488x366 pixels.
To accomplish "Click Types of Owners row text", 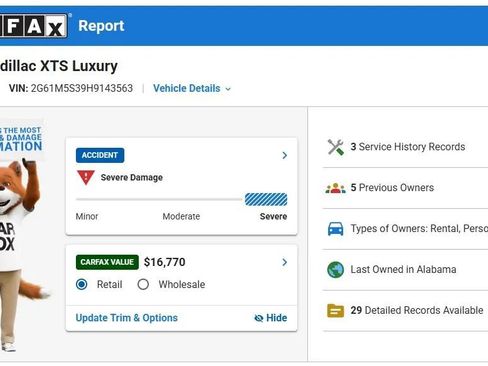I will click(419, 229).
